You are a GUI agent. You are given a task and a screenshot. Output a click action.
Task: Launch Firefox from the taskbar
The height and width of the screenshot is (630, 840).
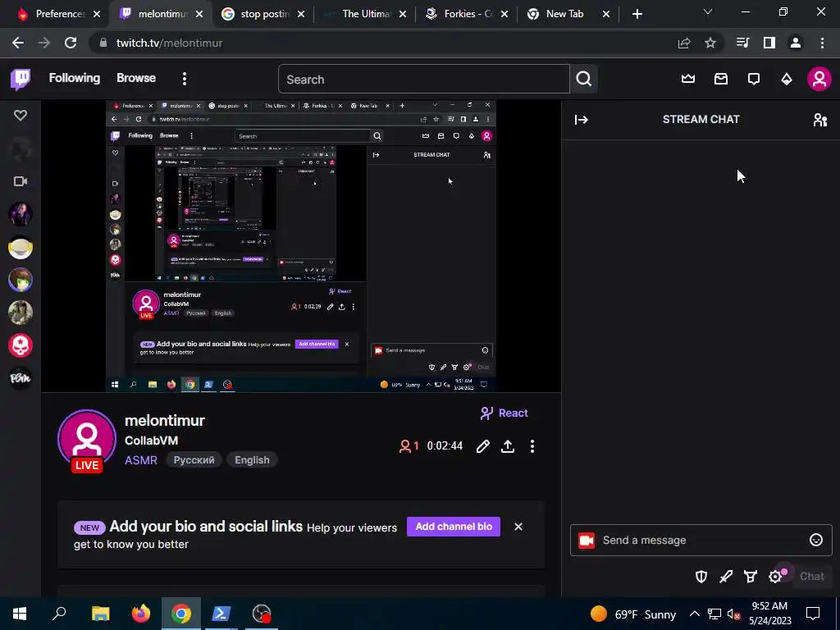141,614
